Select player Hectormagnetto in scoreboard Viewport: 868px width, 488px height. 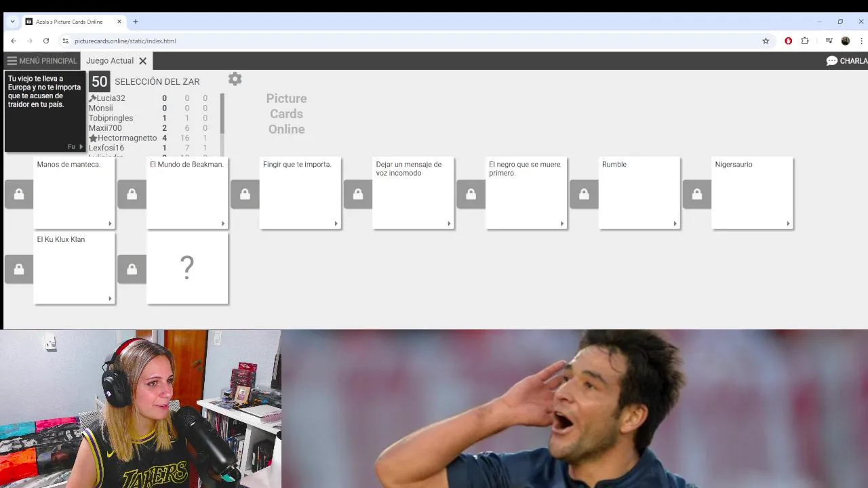(127, 138)
